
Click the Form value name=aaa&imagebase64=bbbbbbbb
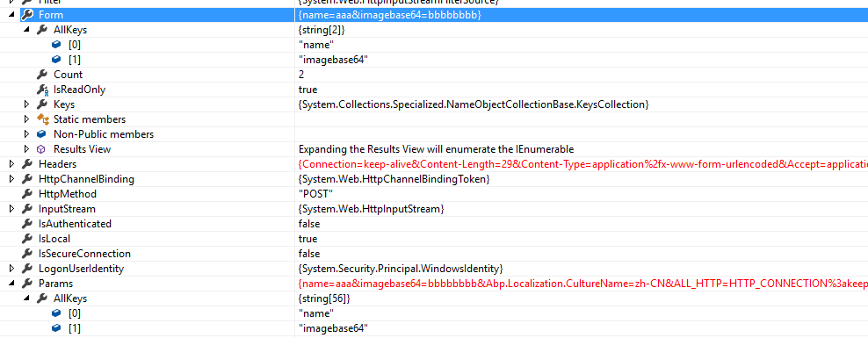coord(390,15)
